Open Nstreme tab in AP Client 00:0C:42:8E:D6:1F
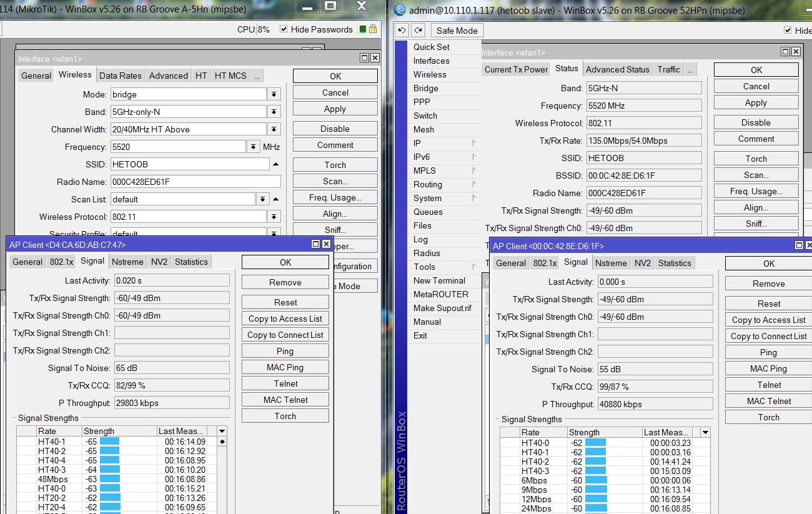Viewport: 812px width, 514px height. (x=611, y=263)
